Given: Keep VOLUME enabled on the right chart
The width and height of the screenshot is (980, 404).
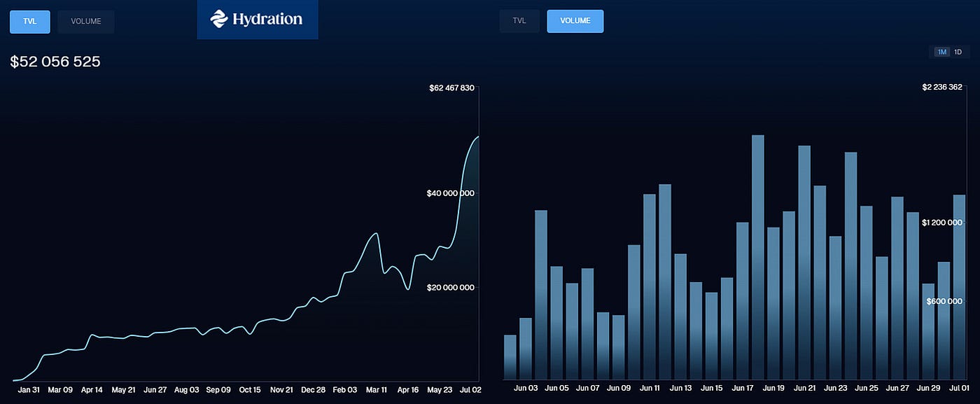Looking at the screenshot, I should [575, 20].
